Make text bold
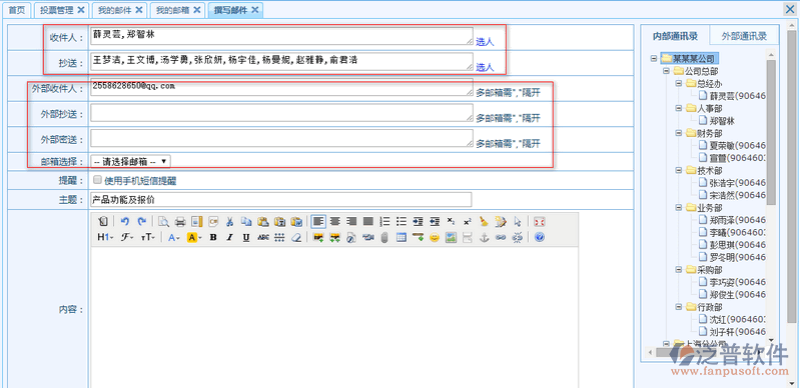 213,237
